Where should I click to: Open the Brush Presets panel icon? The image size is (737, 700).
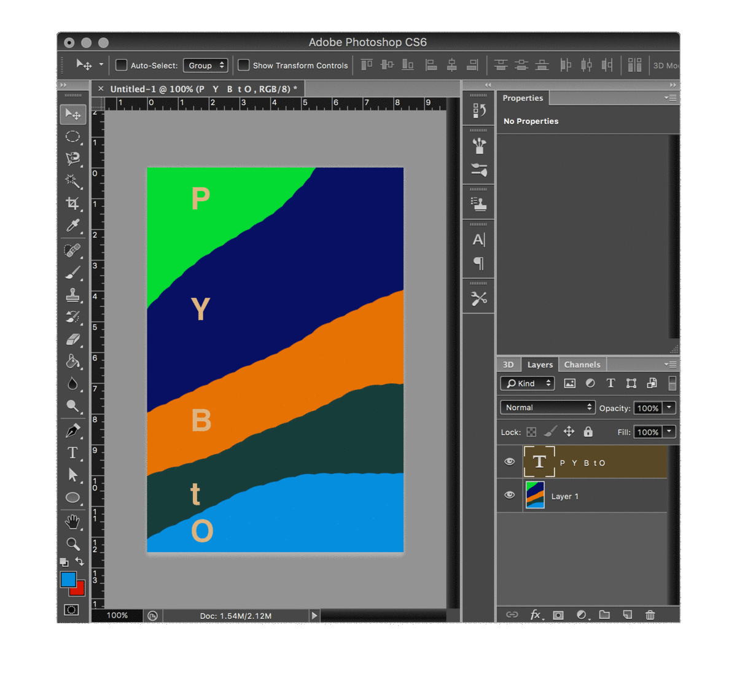[479, 169]
